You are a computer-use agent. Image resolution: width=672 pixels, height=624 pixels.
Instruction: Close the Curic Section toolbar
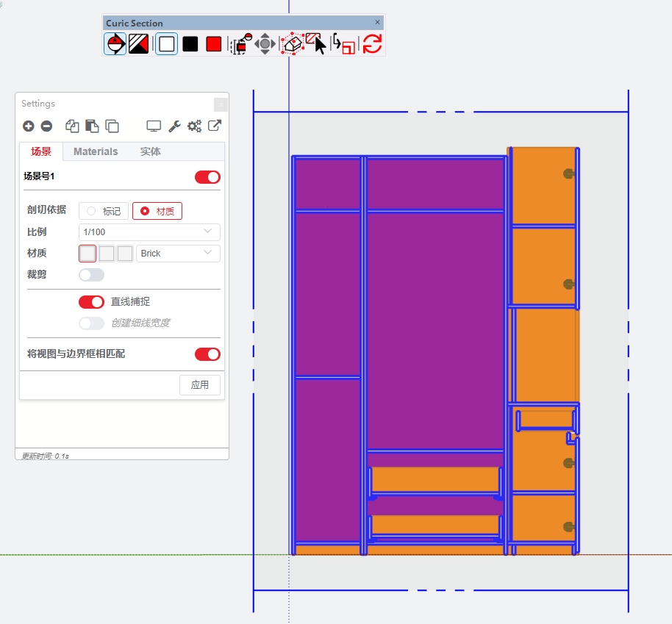pos(378,23)
